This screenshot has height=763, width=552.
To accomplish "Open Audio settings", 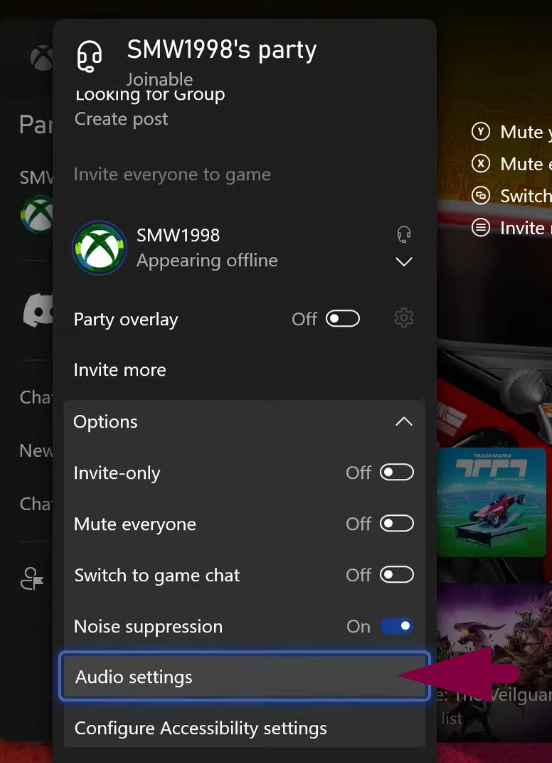I will [244, 677].
